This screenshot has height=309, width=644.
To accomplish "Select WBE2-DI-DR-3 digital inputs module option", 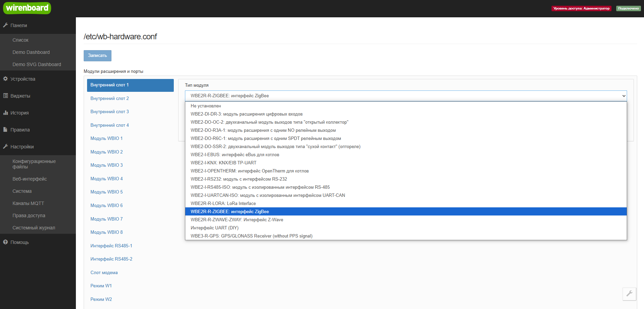I will point(406,114).
